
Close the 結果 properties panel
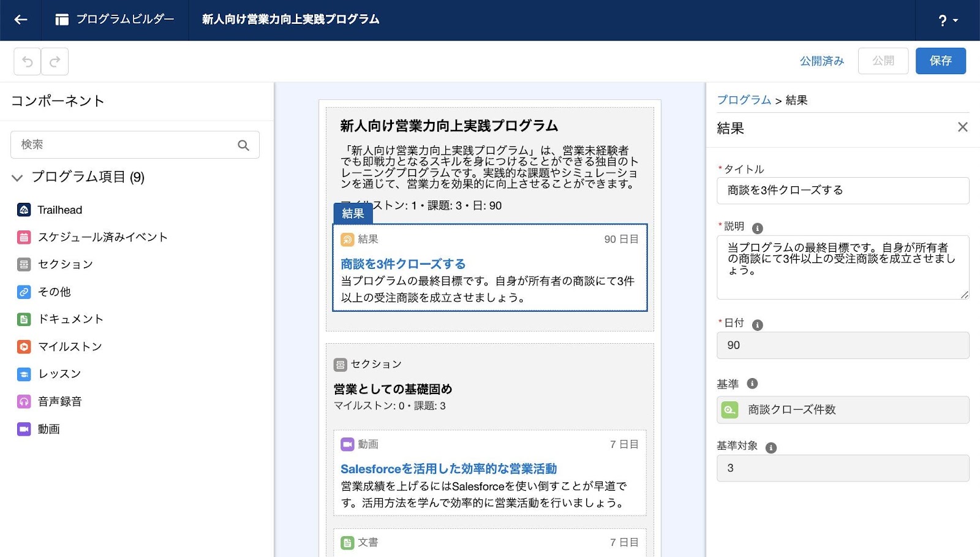tap(962, 127)
